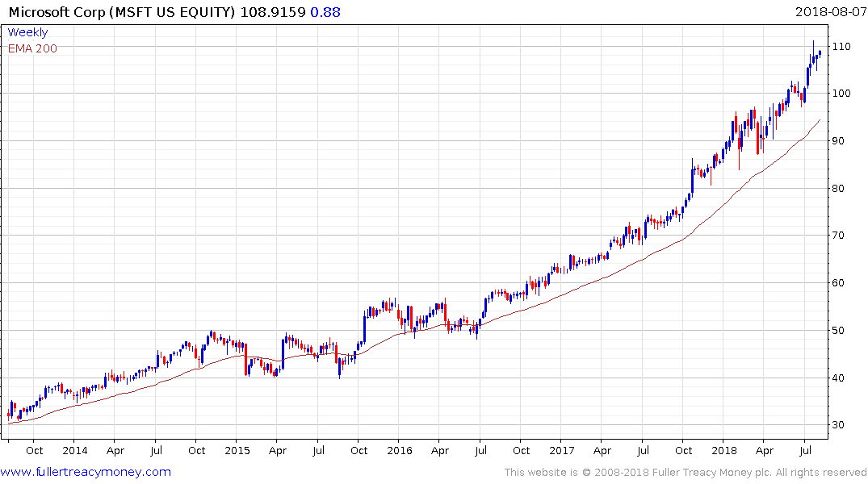Click the 90 price axis label
The height and width of the screenshot is (484, 868).
point(838,141)
